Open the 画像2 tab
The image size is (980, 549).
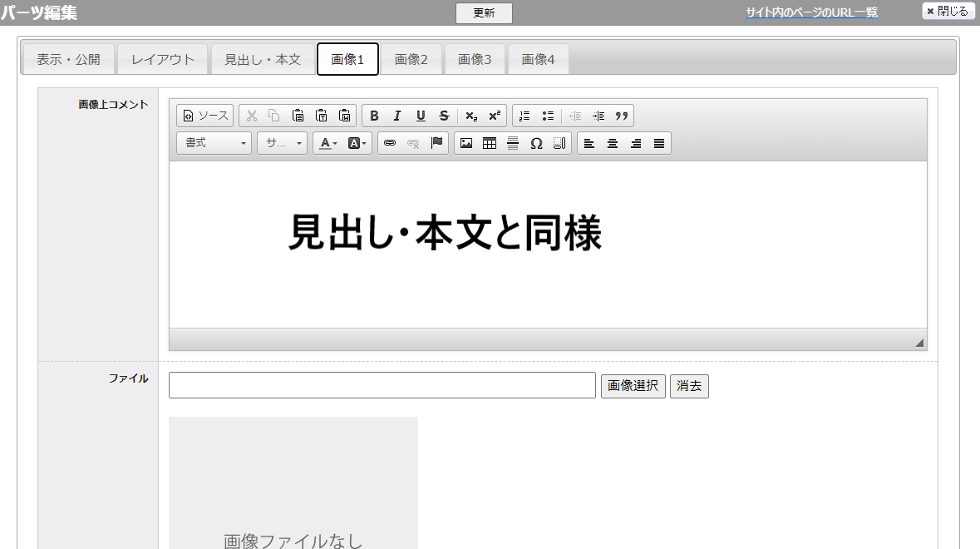click(411, 59)
